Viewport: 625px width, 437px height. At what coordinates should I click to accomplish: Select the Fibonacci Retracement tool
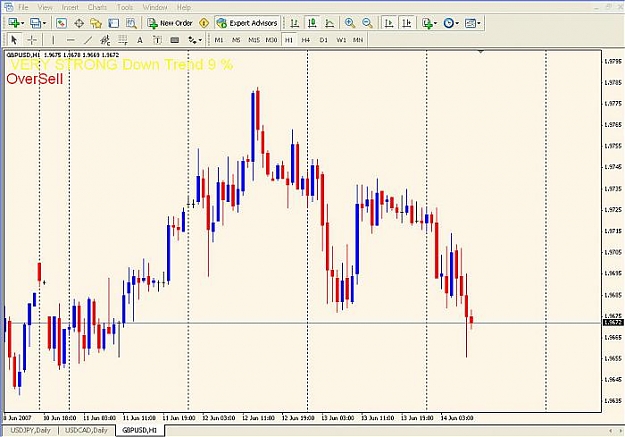click(x=122, y=40)
